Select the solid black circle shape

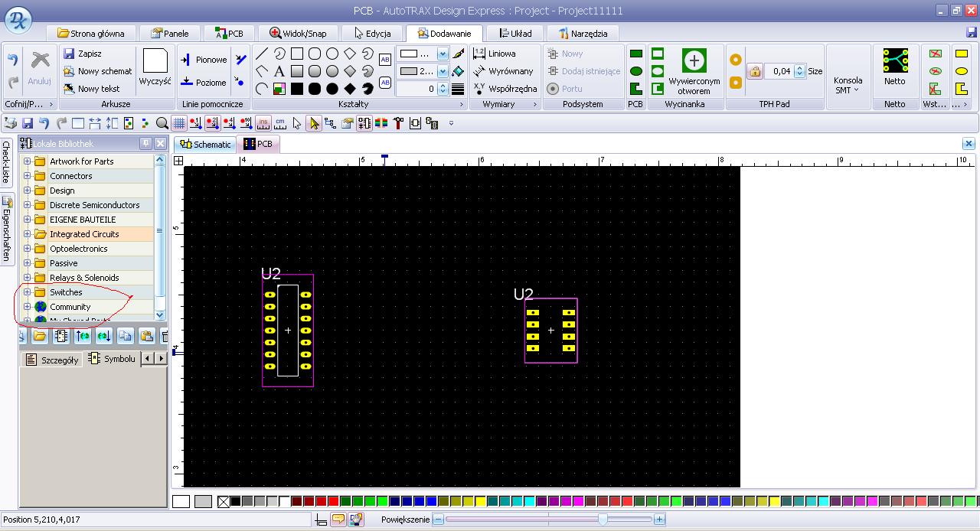pos(332,89)
